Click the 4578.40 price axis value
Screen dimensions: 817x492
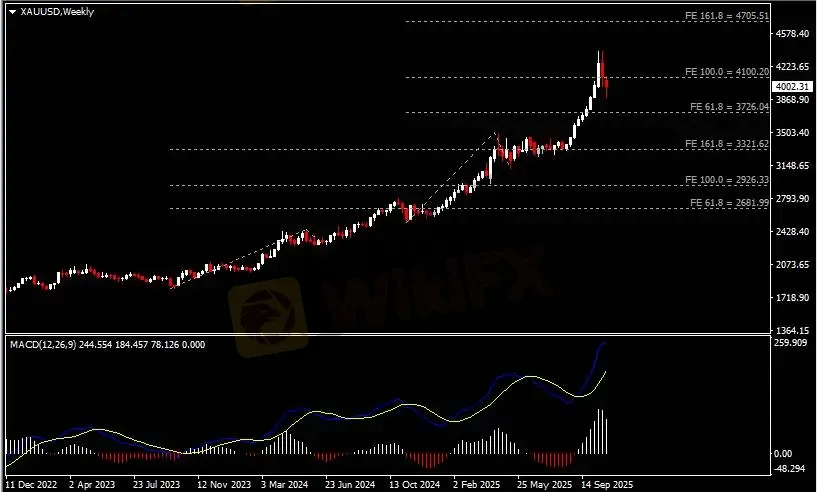(x=792, y=34)
